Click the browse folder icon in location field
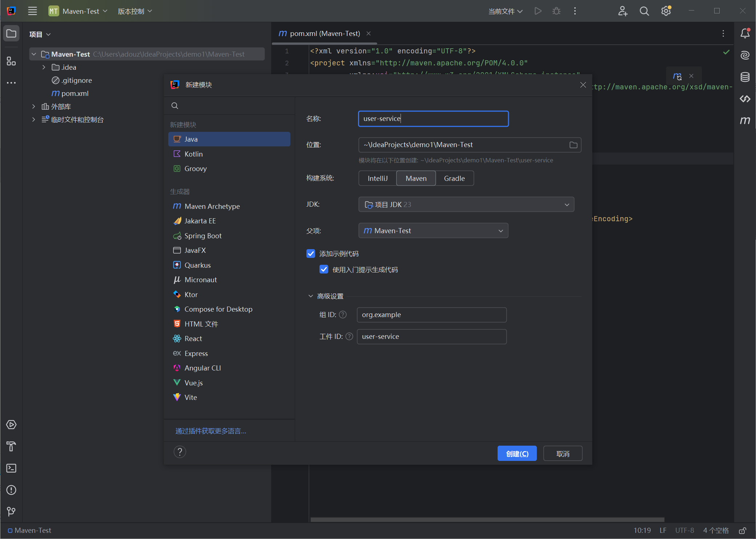 (x=573, y=145)
